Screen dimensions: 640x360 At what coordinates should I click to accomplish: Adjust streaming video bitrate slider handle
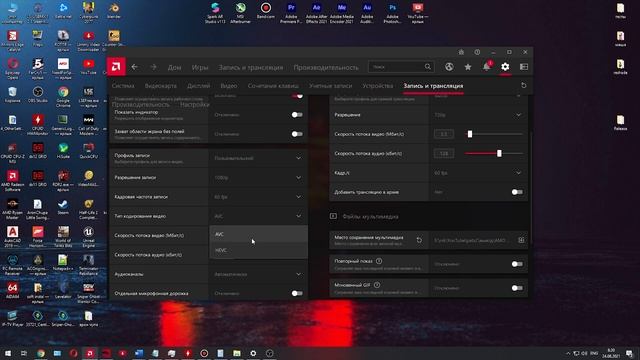coord(470,134)
